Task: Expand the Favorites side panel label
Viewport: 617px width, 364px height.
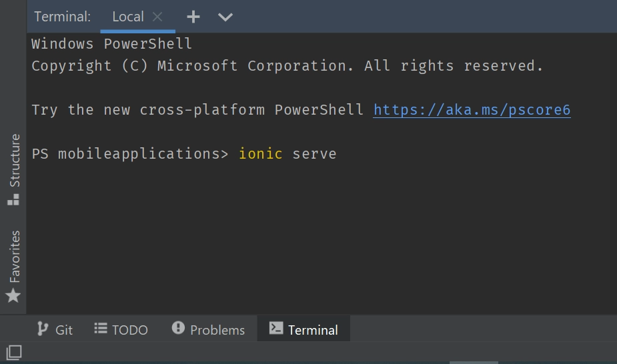Action: 14,257
